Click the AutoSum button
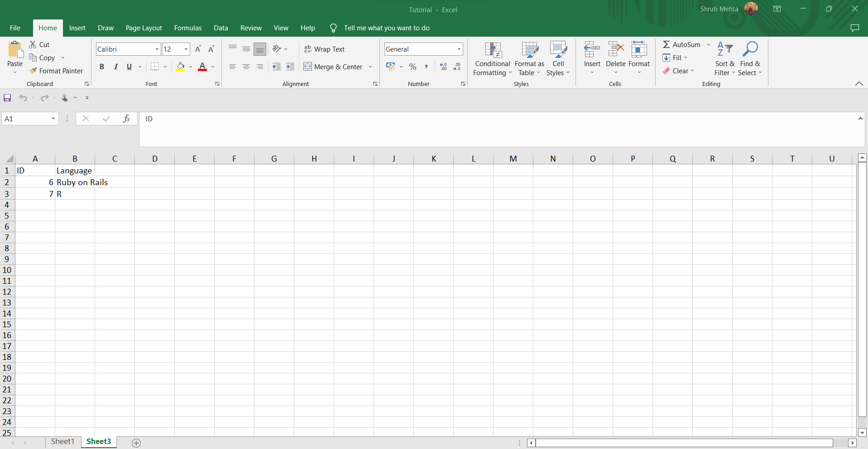868x449 pixels. 681,44
